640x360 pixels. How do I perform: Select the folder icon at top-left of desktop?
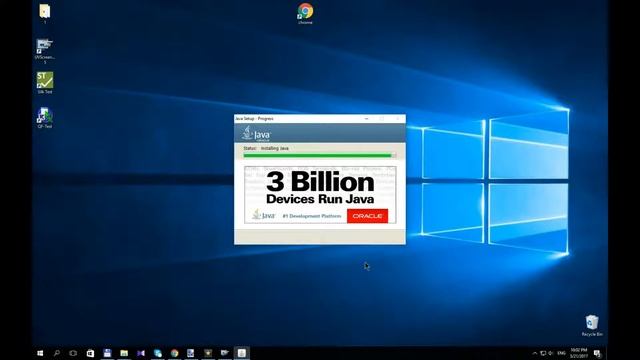(45, 12)
